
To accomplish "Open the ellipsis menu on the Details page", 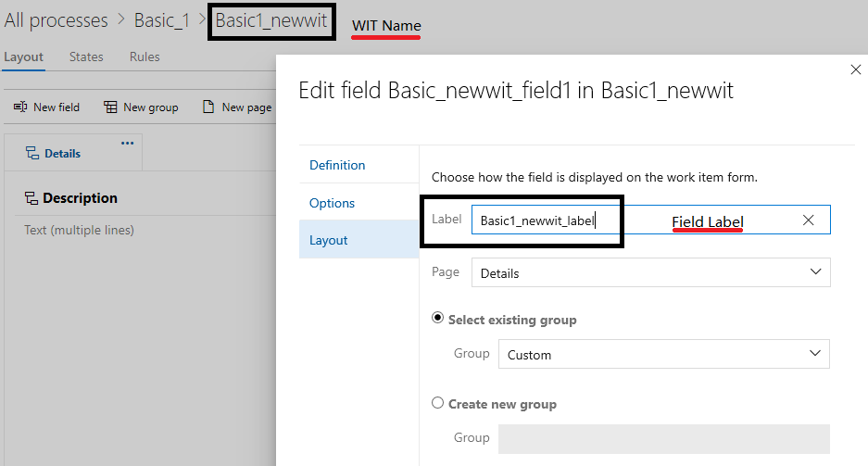I will pos(128,143).
